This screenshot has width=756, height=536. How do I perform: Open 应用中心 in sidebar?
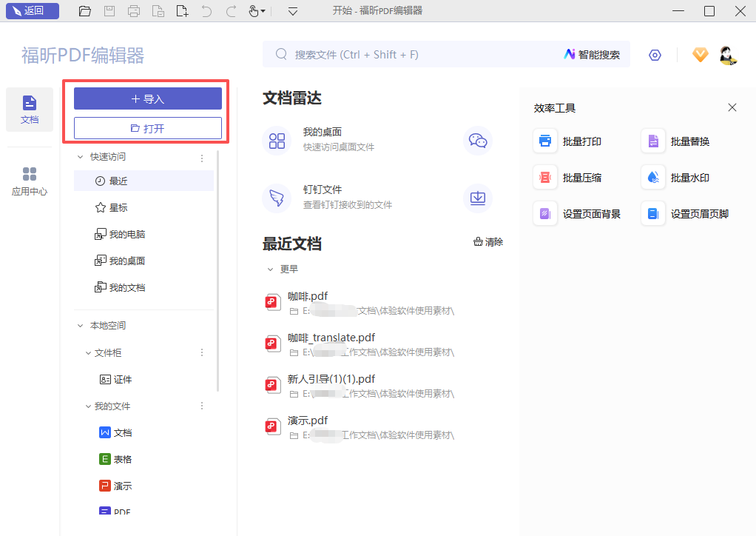30,181
